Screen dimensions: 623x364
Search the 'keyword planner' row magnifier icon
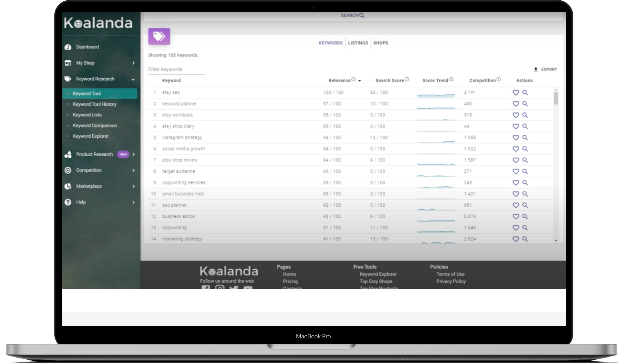pos(525,104)
